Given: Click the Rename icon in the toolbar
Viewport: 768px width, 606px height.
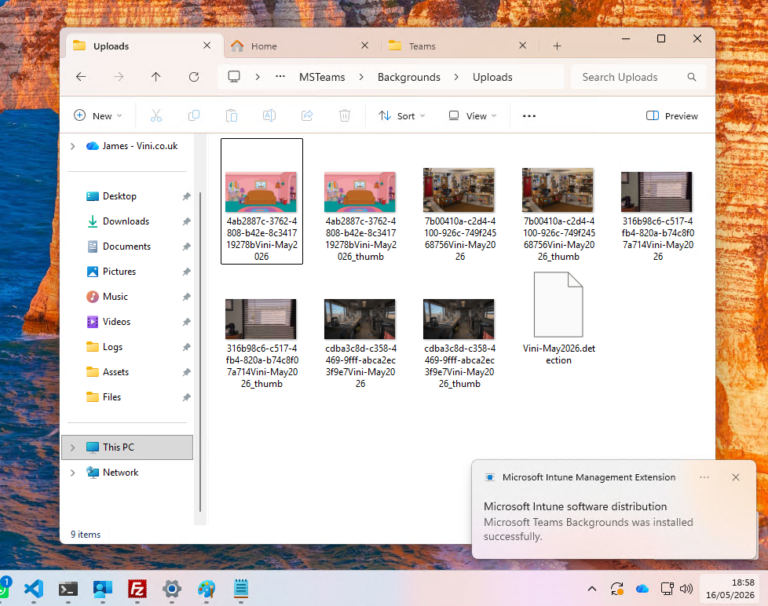Looking at the screenshot, I should (269, 116).
